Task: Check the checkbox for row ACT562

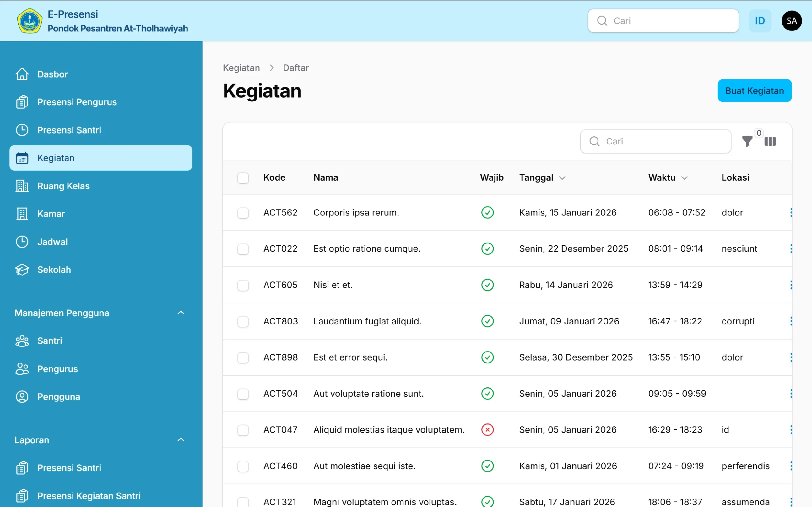Action: pos(243,213)
